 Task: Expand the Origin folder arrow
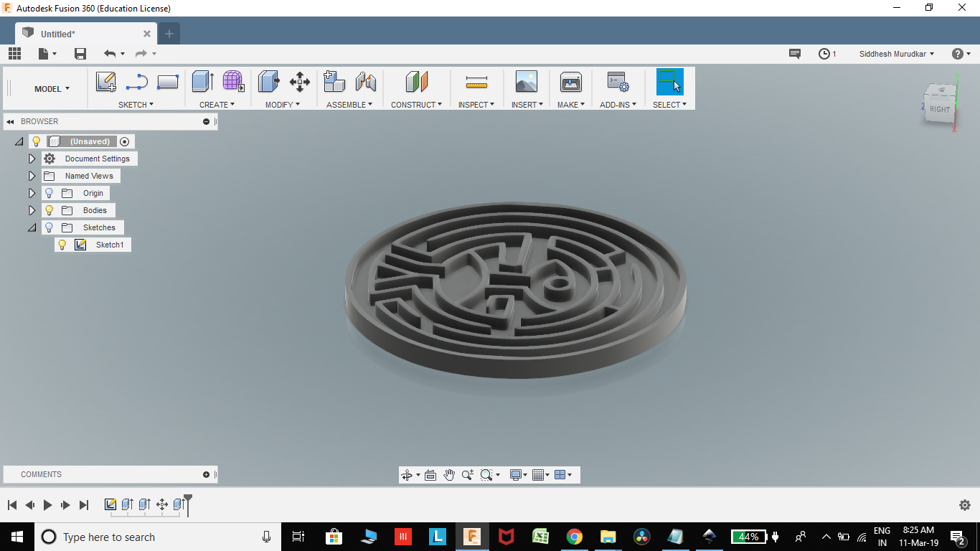pyautogui.click(x=32, y=193)
